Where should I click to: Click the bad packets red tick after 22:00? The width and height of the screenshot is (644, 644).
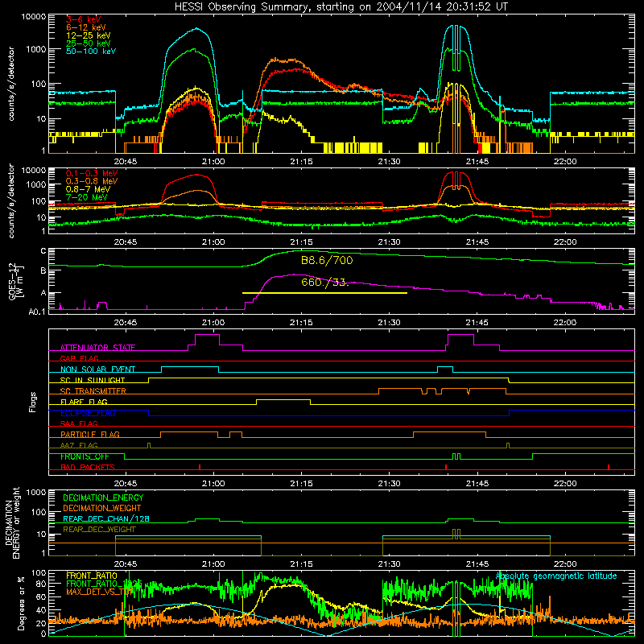coord(609,467)
